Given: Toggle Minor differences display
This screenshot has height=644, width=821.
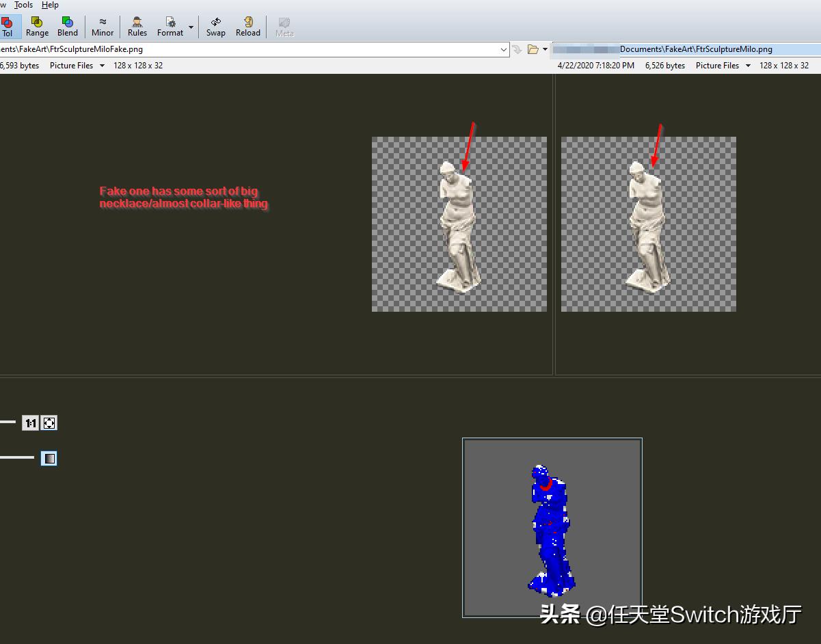Looking at the screenshot, I should click(x=103, y=27).
